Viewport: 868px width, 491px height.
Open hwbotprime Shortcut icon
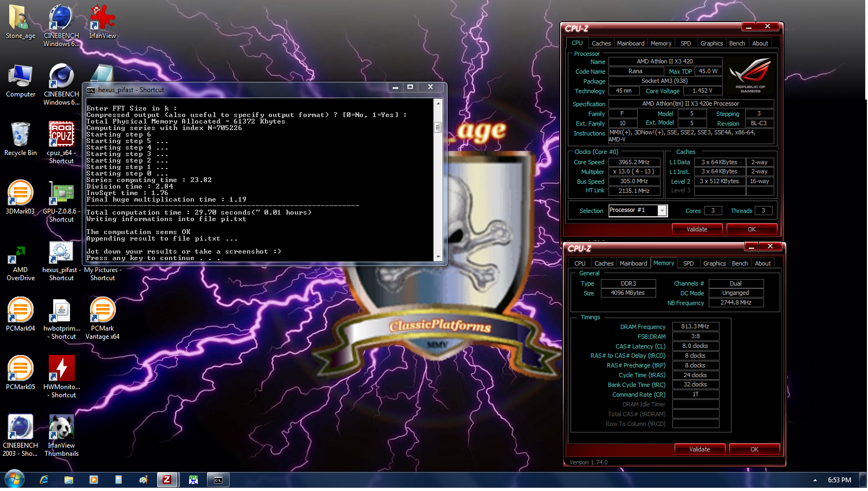(61, 319)
